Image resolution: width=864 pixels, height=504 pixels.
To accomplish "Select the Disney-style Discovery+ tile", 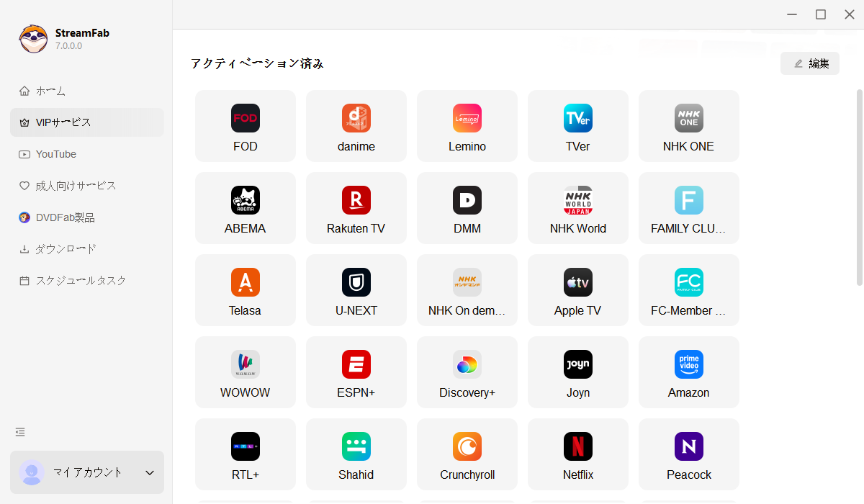I will 467,372.
